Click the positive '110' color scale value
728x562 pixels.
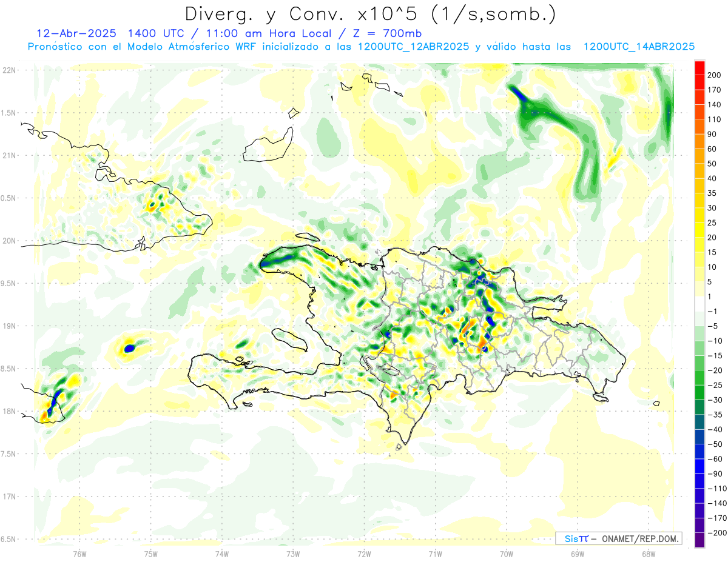click(x=714, y=119)
